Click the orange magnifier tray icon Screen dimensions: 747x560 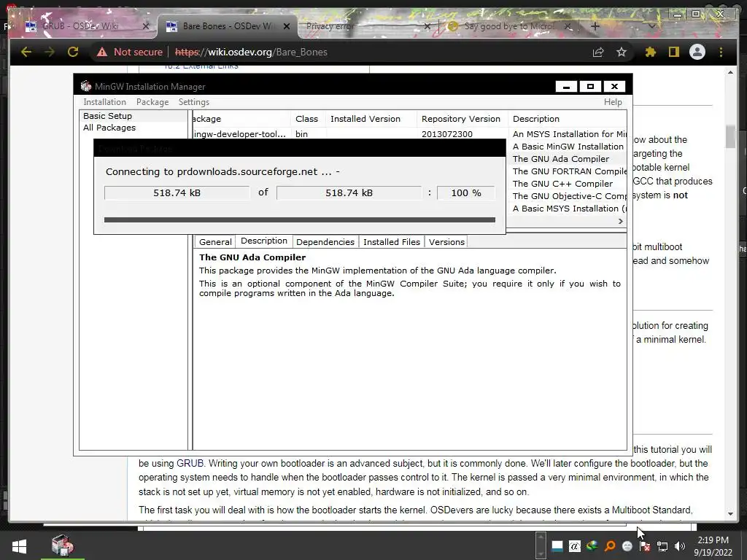point(610,546)
